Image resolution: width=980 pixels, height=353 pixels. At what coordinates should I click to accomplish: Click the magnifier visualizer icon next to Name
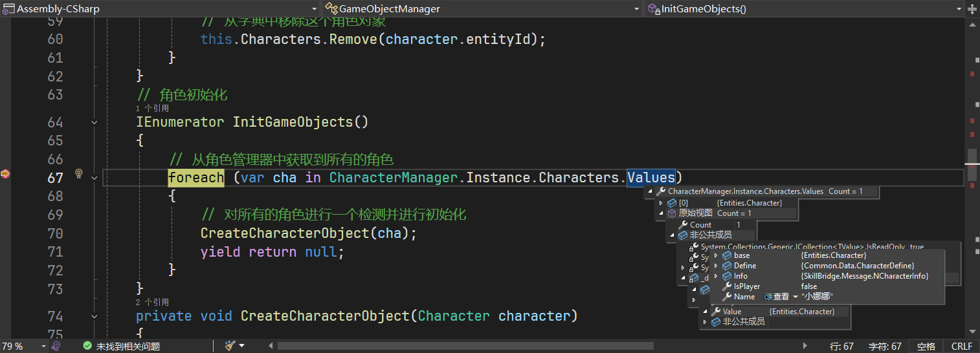pyautogui.click(x=768, y=297)
